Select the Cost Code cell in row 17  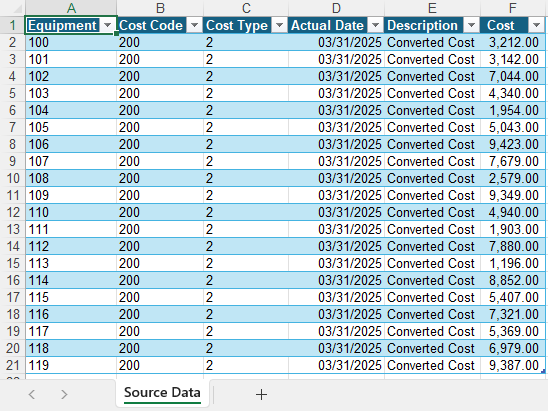click(x=160, y=297)
